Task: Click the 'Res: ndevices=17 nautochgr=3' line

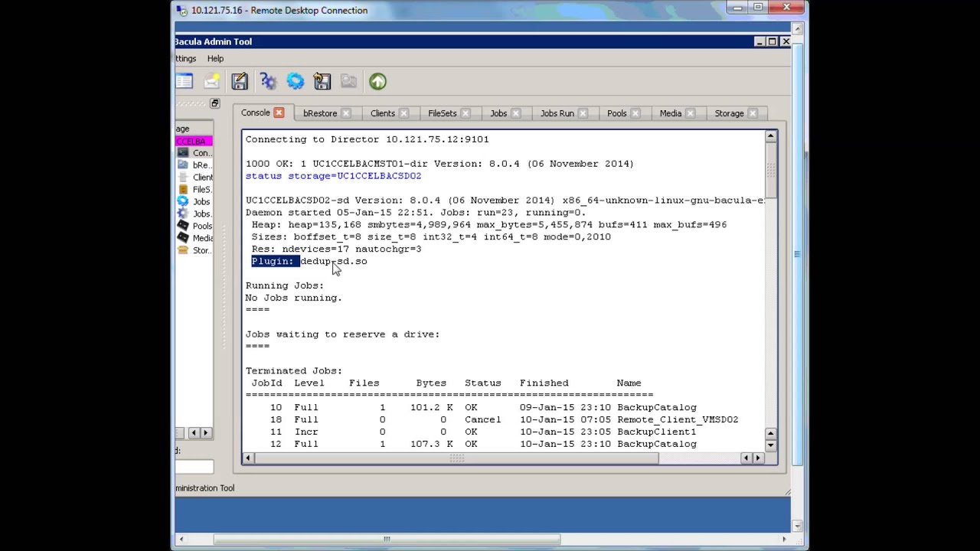Action: coord(336,249)
